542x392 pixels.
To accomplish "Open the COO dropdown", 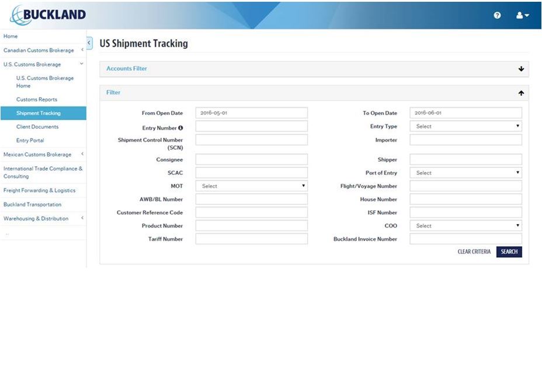I will 465,226.
